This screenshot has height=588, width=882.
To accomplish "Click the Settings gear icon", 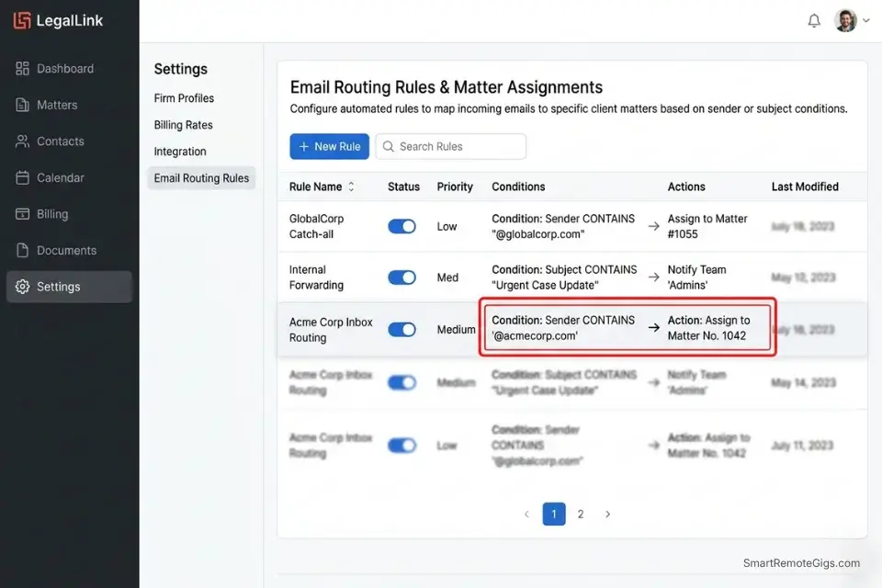I will point(22,287).
